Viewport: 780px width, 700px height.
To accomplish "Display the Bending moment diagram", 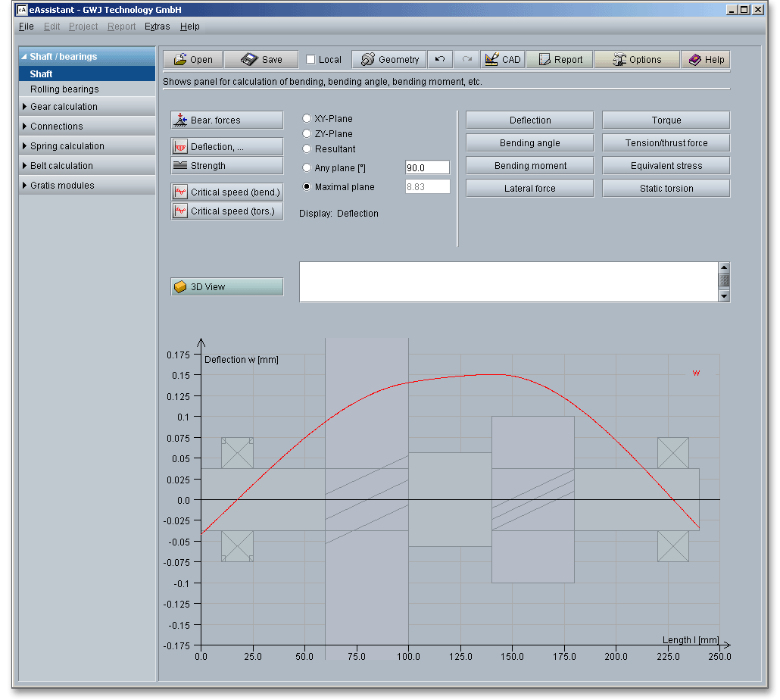I will [x=529, y=166].
